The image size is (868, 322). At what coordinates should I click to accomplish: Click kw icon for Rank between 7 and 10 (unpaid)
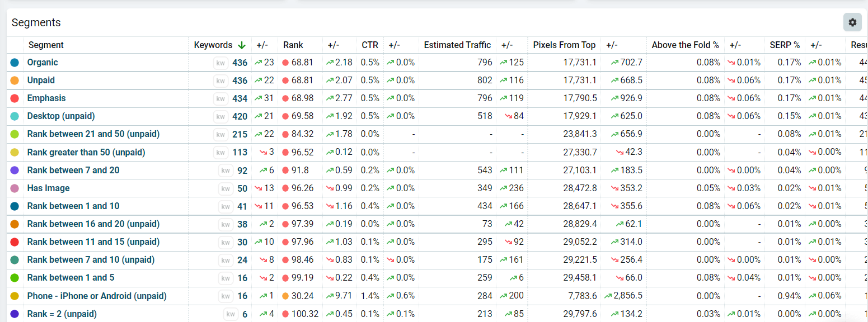point(226,260)
